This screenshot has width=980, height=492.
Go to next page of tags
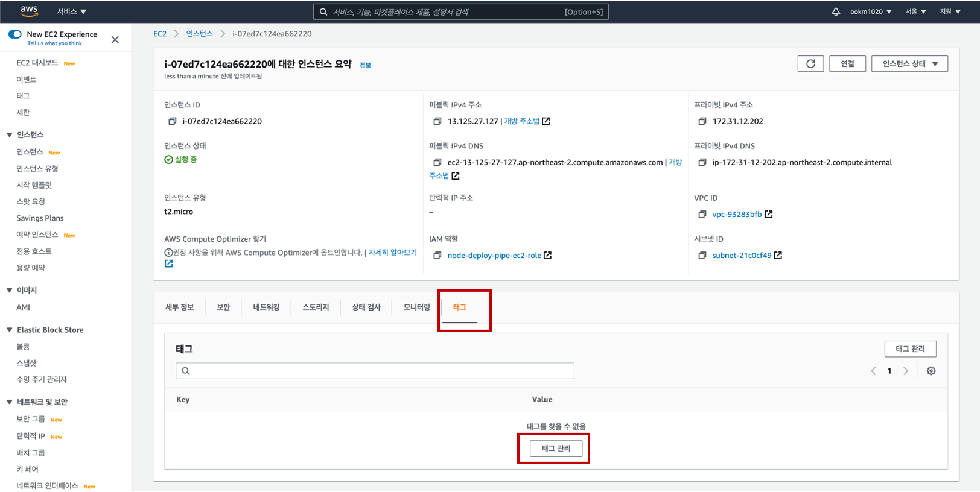click(x=906, y=371)
